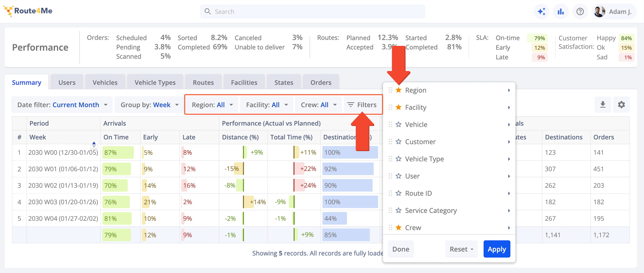644x273 pixels.
Task: Click the drag handle beside Vehicle filter
Action: [x=390, y=124]
